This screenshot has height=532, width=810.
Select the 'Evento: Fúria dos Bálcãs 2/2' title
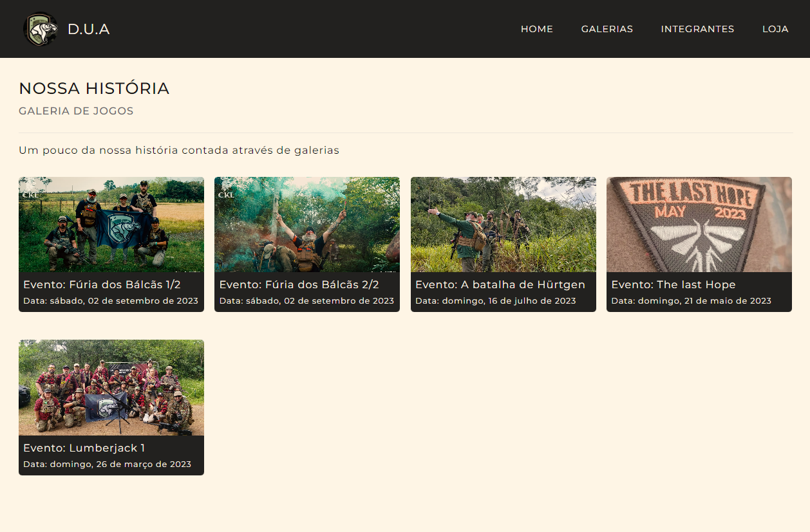(299, 284)
